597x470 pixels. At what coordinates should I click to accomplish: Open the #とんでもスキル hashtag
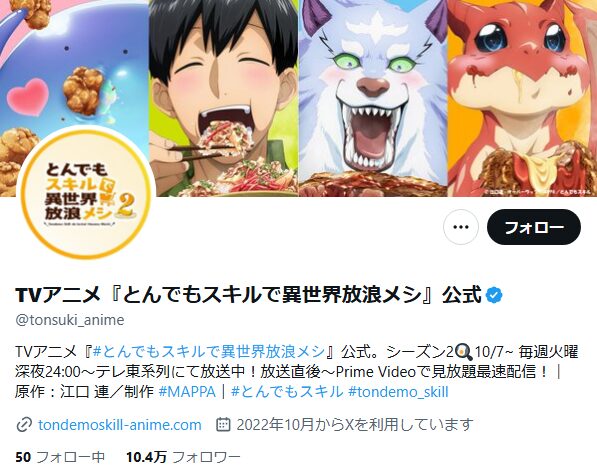tap(287, 392)
